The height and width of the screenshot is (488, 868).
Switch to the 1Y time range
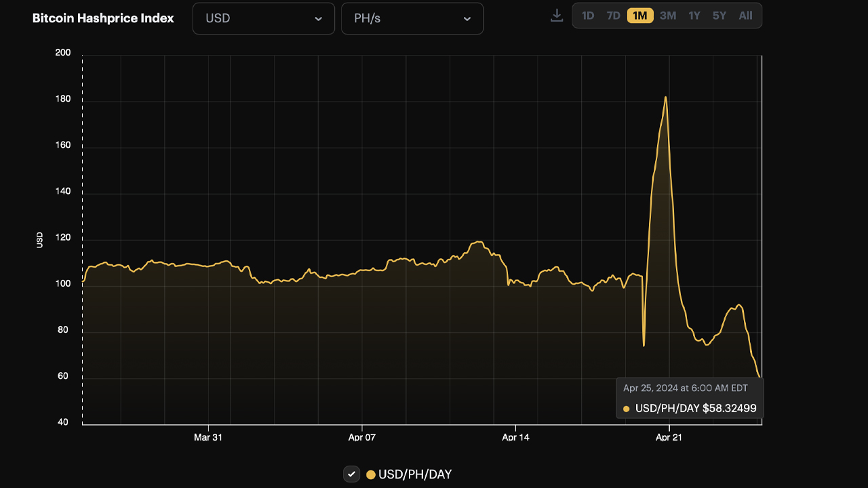tap(694, 15)
